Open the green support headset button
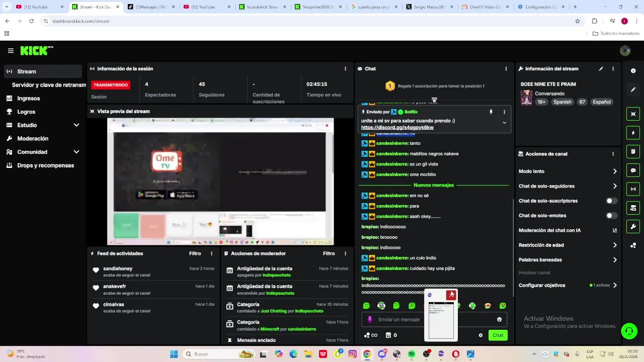 click(629, 331)
